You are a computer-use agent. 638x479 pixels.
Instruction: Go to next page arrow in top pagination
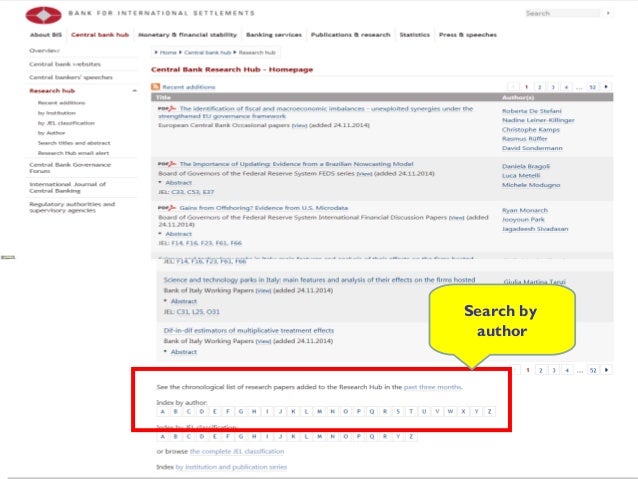click(x=606, y=87)
